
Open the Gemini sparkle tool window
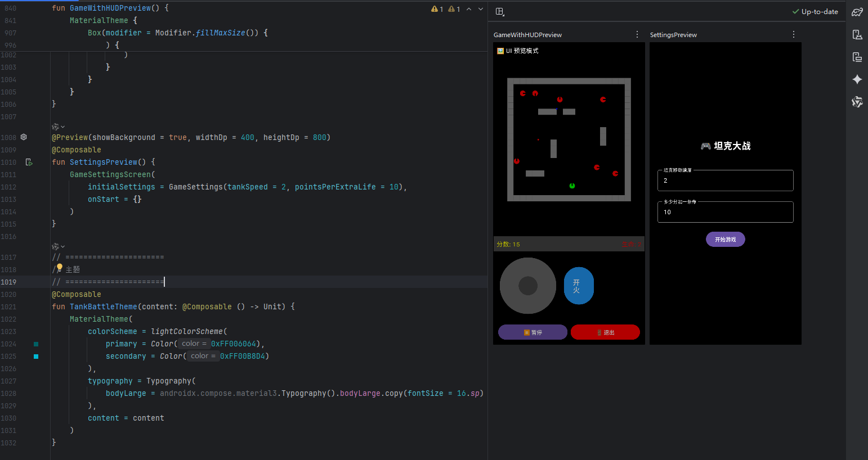click(x=857, y=79)
